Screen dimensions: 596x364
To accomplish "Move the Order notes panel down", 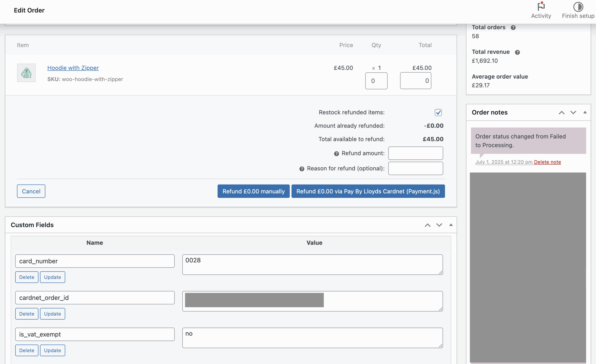I will click(x=573, y=112).
